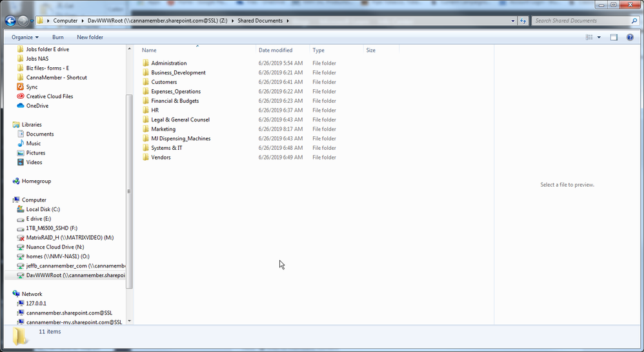Select the MJ Dispensing_Machines folder name
This screenshot has height=352, width=644.
[181, 139]
